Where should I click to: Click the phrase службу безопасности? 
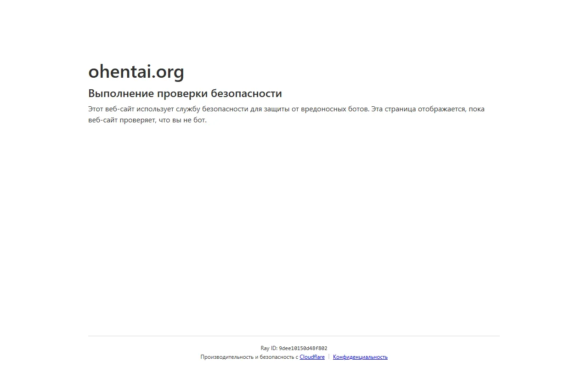(x=212, y=109)
